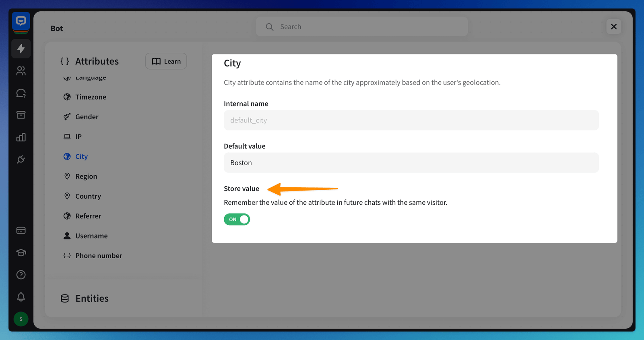The width and height of the screenshot is (644, 340).
Task: Select the Region attribute
Action: (86, 176)
